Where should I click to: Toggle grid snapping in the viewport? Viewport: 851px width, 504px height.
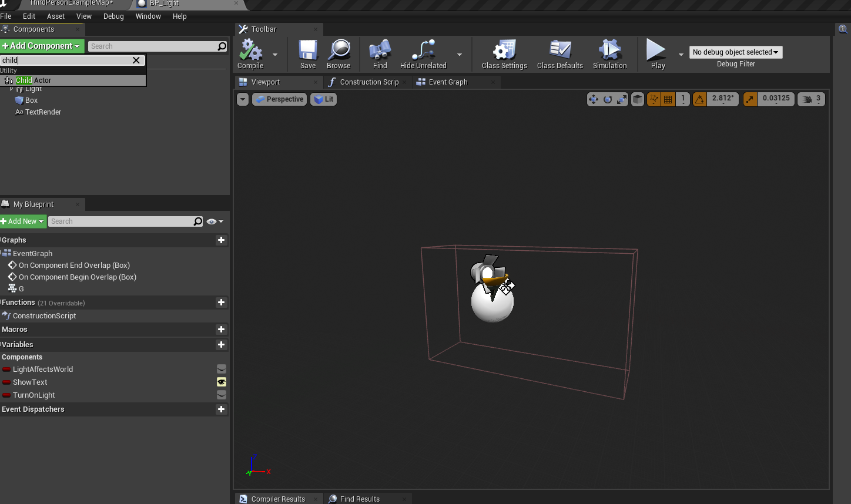click(668, 100)
